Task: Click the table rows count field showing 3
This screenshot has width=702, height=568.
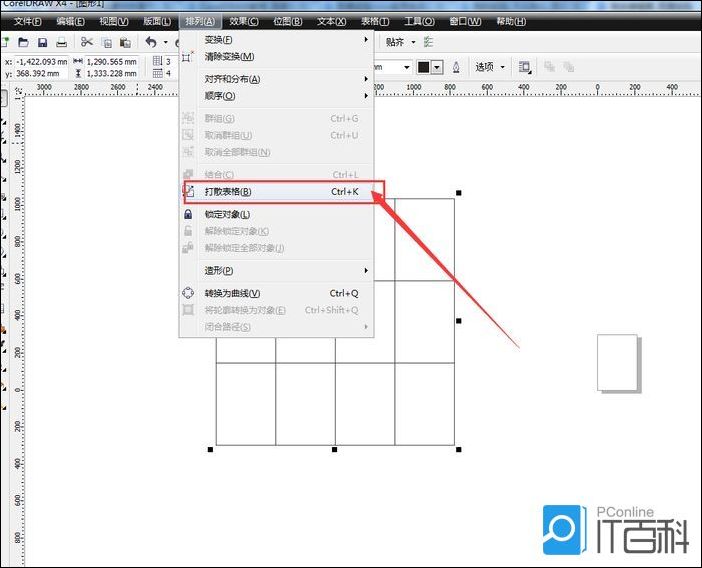Action: pos(169,62)
